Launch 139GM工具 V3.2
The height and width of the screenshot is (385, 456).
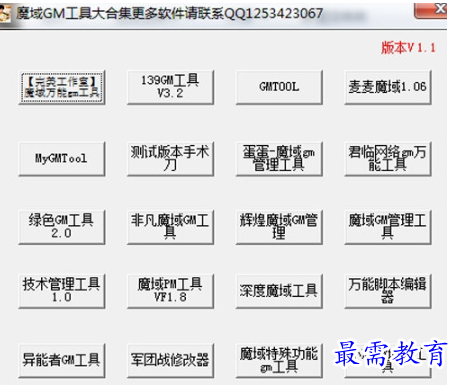coord(170,87)
